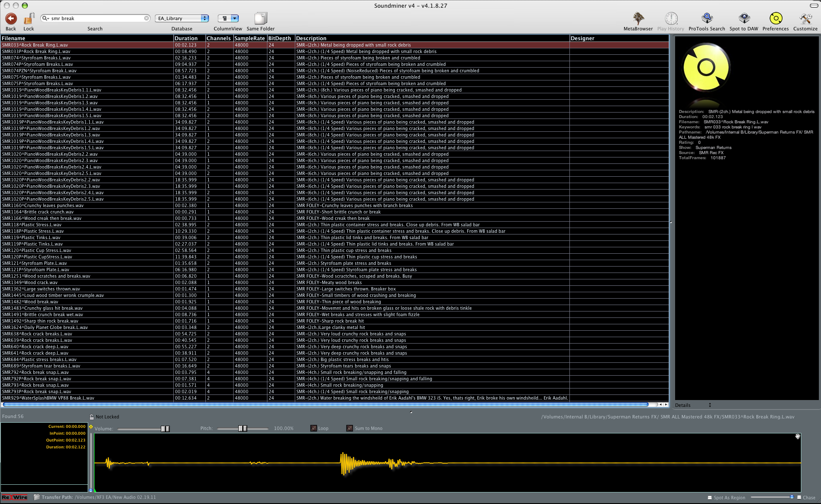The width and height of the screenshot is (821, 504).
Task: Open the ColumnView dropdown
Action: (x=228, y=18)
